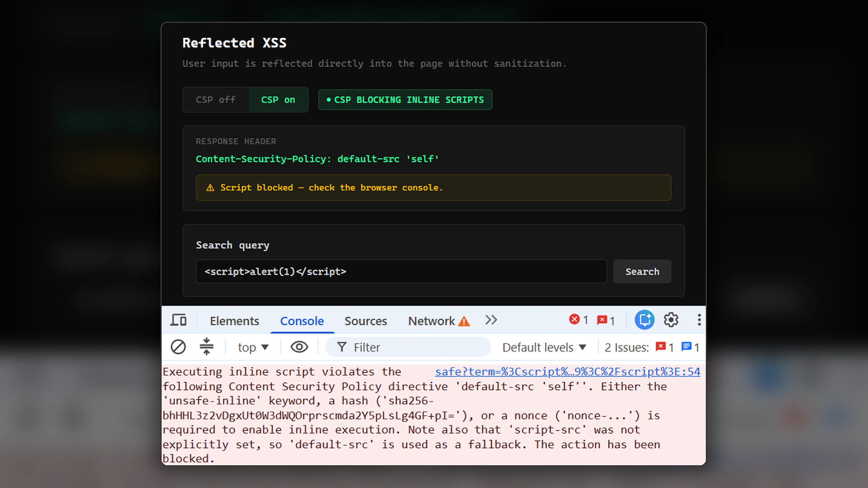Select the Console tab
This screenshot has height=488, width=868.
click(302, 321)
